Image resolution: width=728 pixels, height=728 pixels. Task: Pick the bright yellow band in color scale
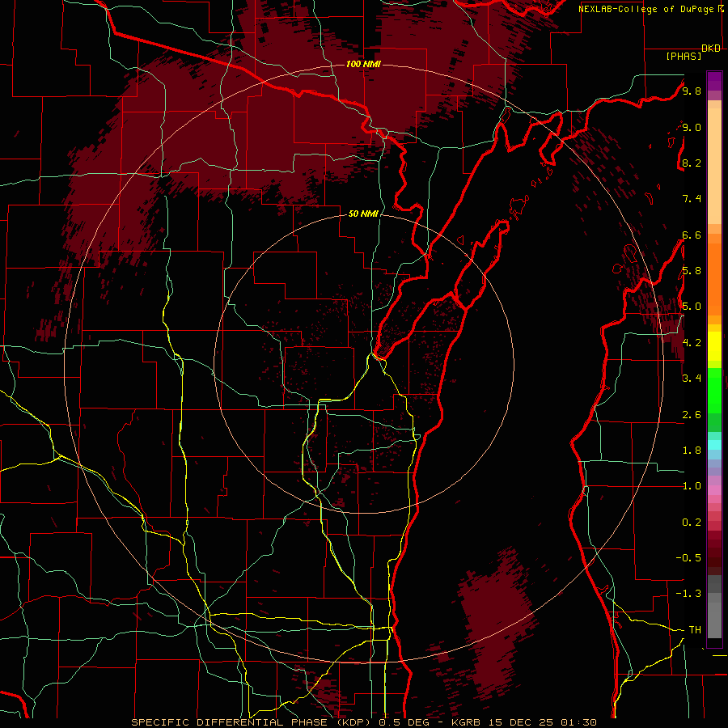click(714, 346)
